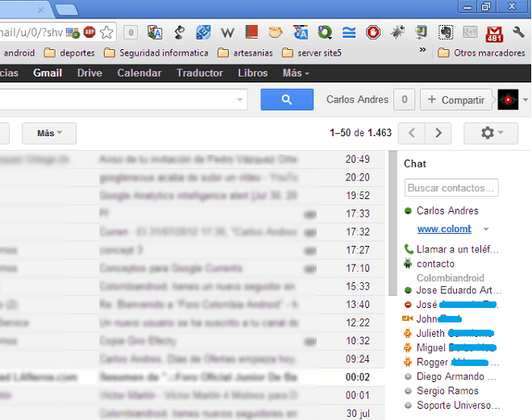Open Drive in the Google bar
This screenshot has height=420, width=532.
(x=89, y=73)
